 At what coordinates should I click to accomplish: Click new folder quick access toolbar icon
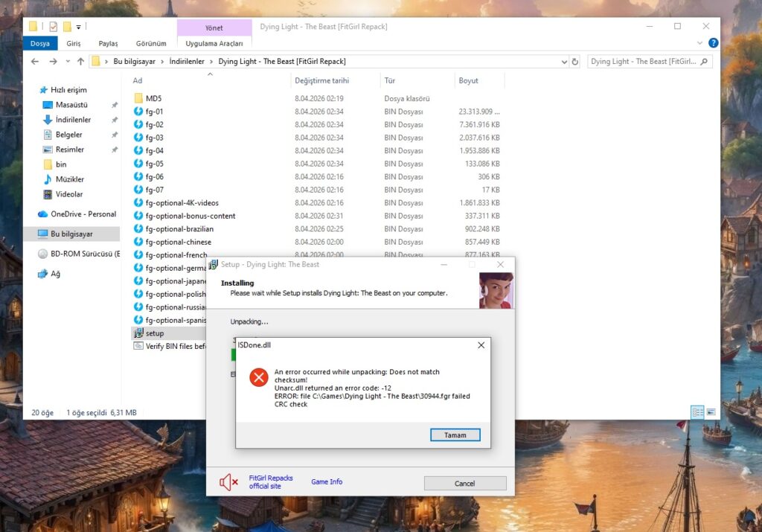click(67, 27)
